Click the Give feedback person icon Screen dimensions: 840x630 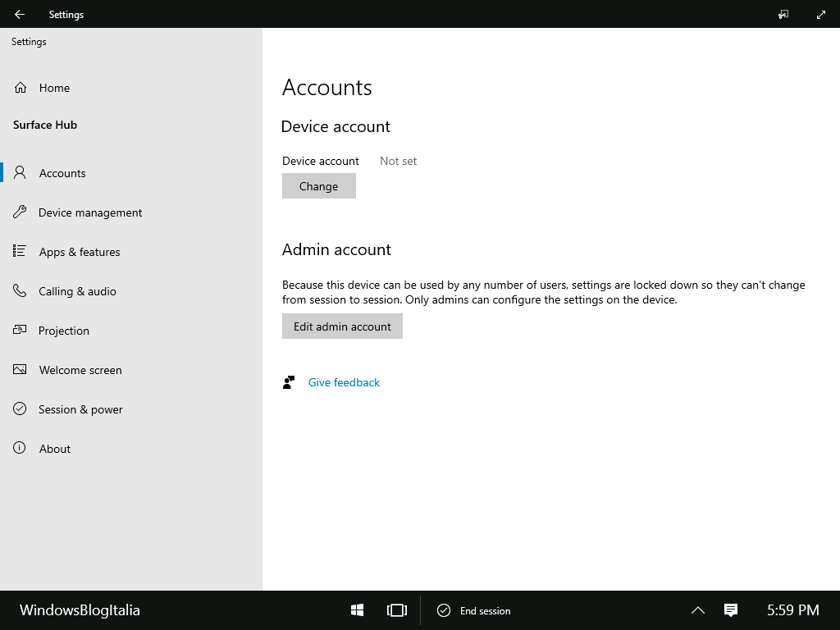click(x=289, y=382)
